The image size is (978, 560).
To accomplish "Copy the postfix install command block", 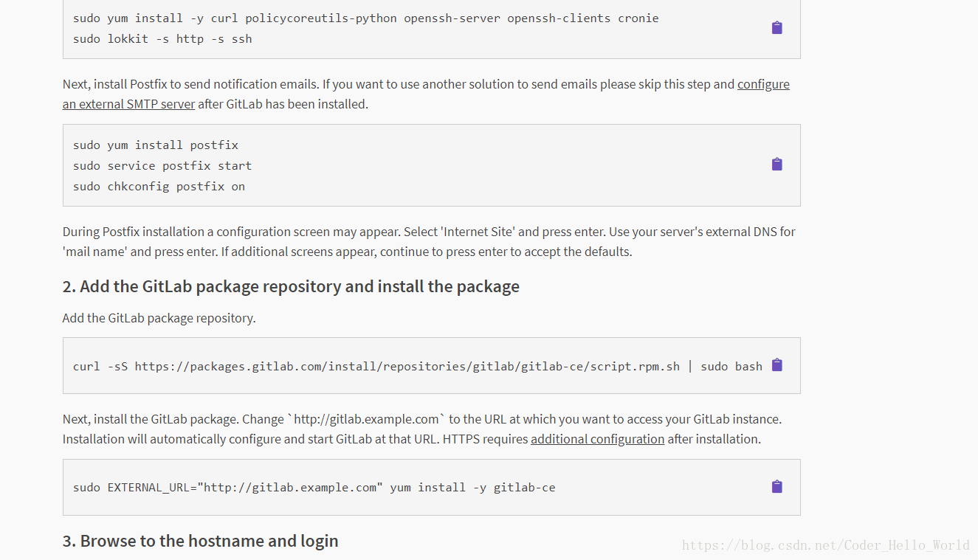I will click(x=776, y=165).
